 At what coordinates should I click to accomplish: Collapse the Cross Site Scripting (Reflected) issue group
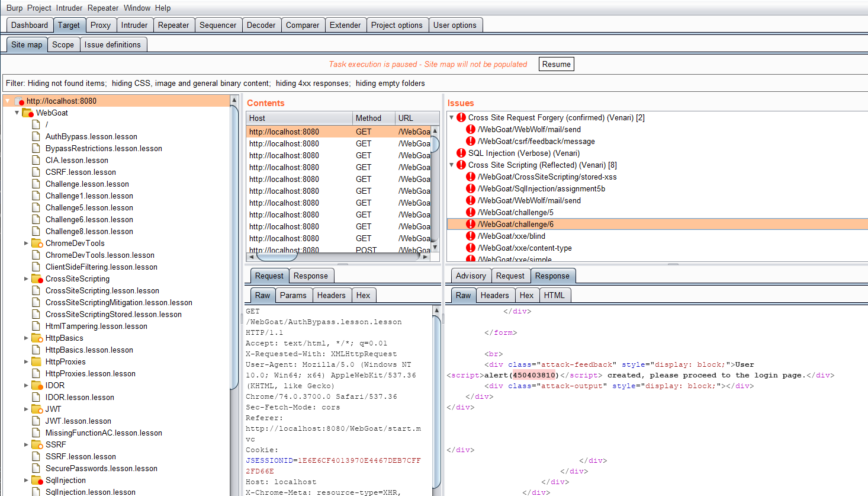pyautogui.click(x=451, y=165)
